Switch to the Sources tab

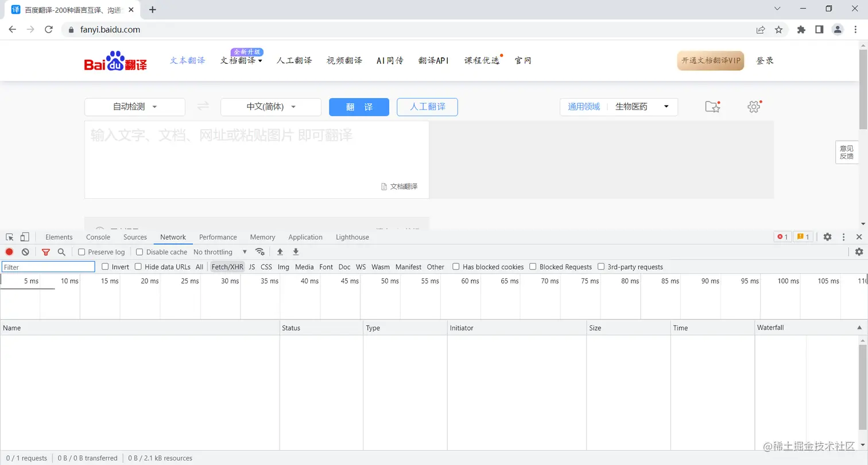coord(135,237)
